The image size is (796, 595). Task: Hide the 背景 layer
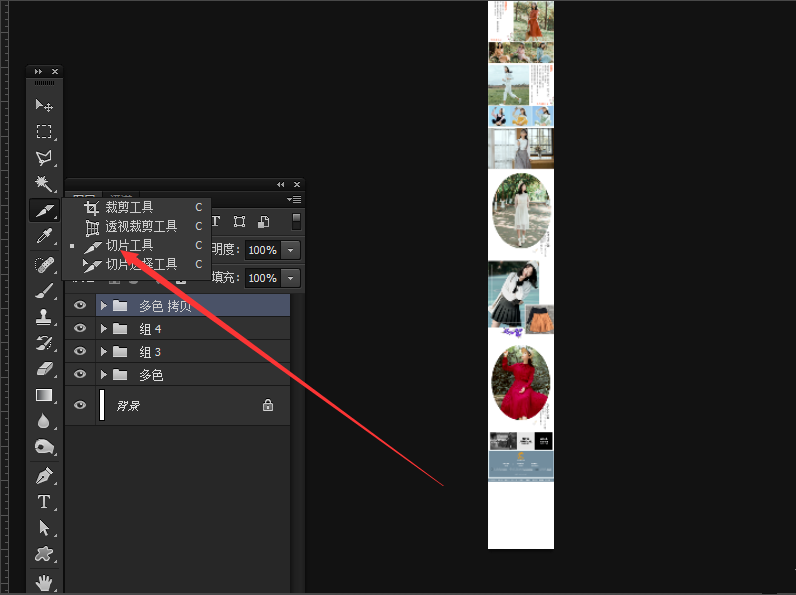pos(80,405)
